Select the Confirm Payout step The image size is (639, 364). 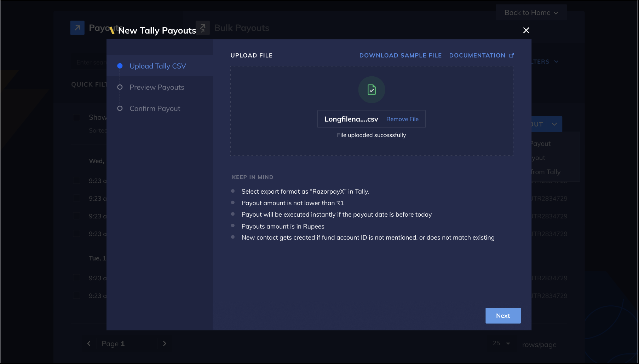[x=155, y=108]
